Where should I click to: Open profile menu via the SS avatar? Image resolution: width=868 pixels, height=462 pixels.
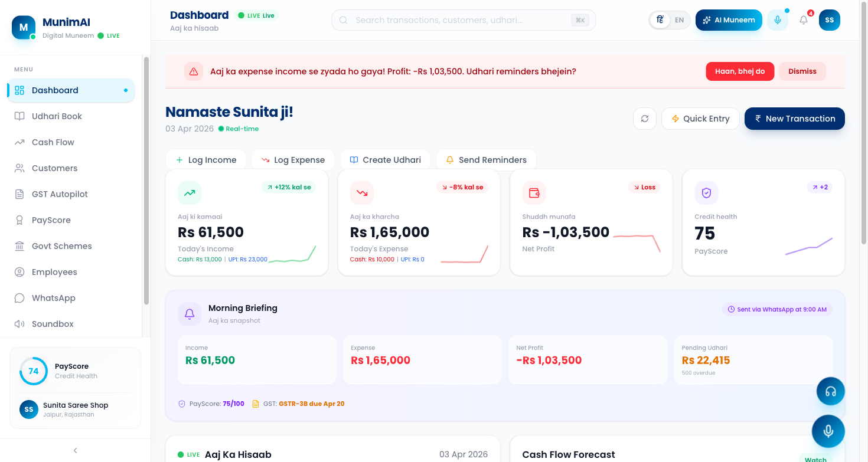829,19
